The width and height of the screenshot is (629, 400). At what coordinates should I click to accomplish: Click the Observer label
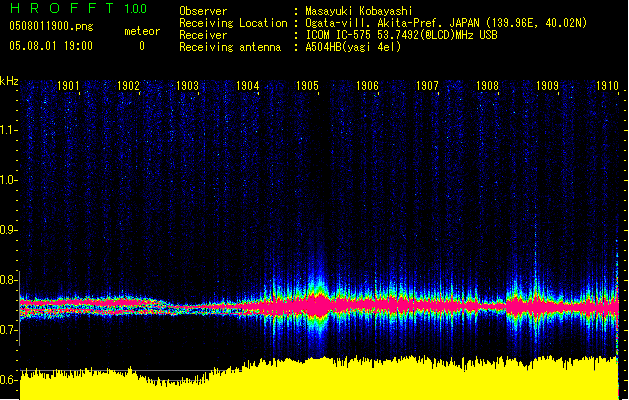click(203, 11)
